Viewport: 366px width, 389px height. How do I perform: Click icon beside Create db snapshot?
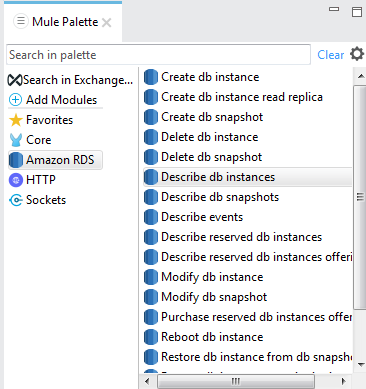(151, 117)
